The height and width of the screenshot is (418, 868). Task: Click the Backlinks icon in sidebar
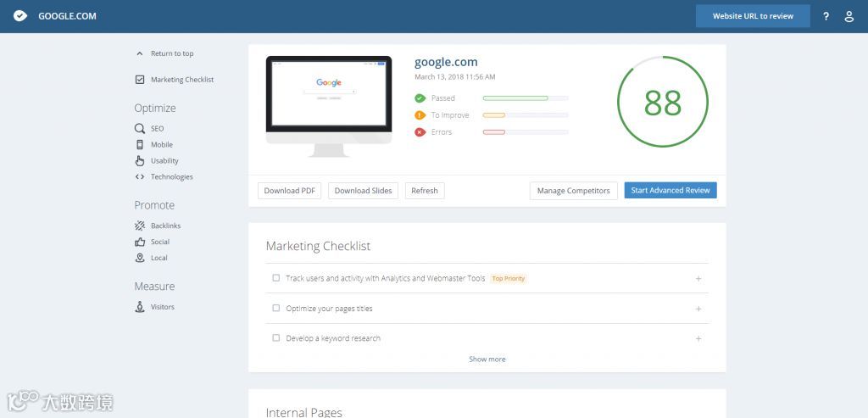140,226
